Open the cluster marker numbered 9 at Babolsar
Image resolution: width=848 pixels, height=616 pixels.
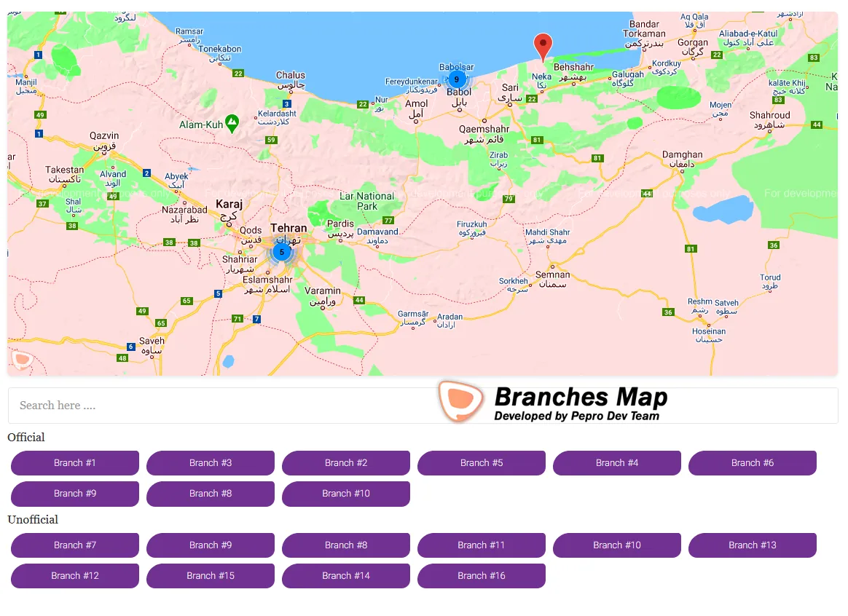457,79
